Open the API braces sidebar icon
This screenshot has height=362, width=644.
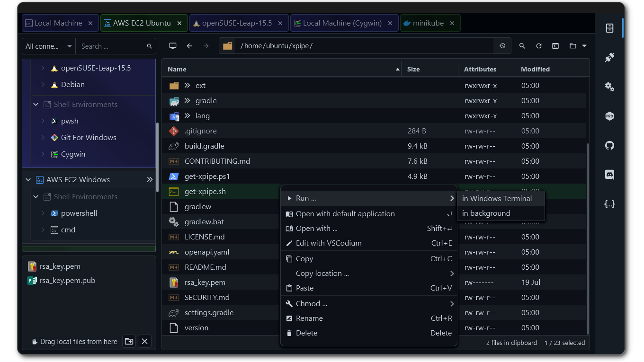pos(609,204)
